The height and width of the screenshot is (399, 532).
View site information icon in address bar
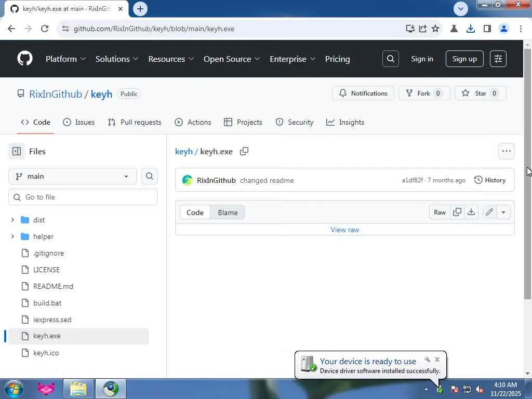coord(65,29)
